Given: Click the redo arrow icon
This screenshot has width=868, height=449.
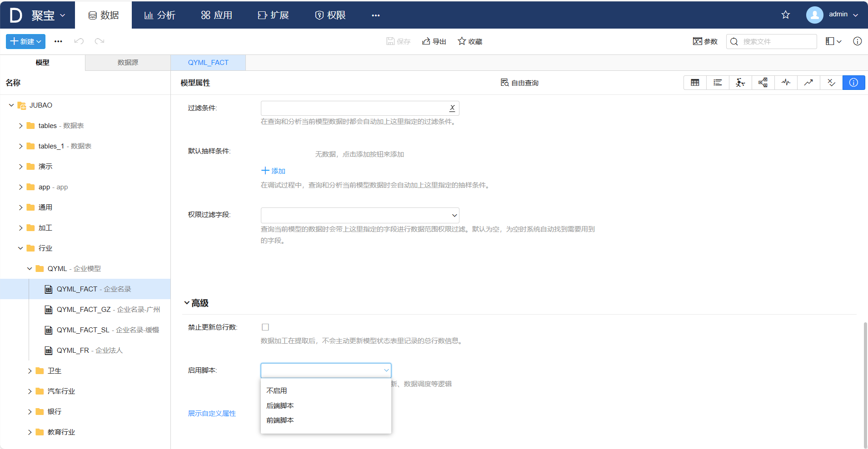Looking at the screenshot, I should tap(100, 41).
